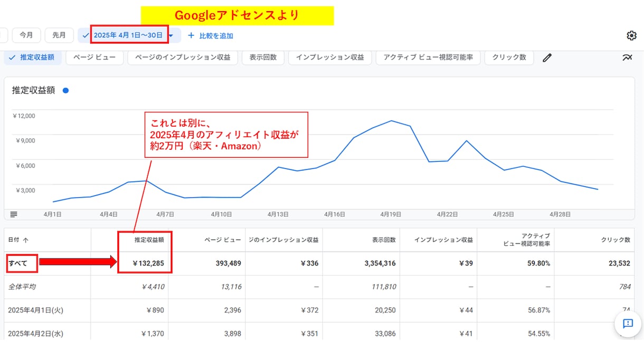The width and height of the screenshot is (644, 362).
Task: Open the date range dropdown arrow
Action: click(x=171, y=35)
